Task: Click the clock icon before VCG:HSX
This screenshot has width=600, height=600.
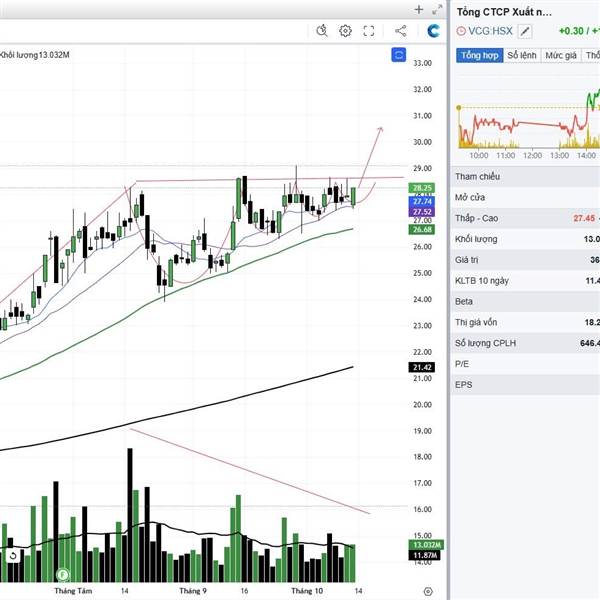Action: (x=461, y=31)
